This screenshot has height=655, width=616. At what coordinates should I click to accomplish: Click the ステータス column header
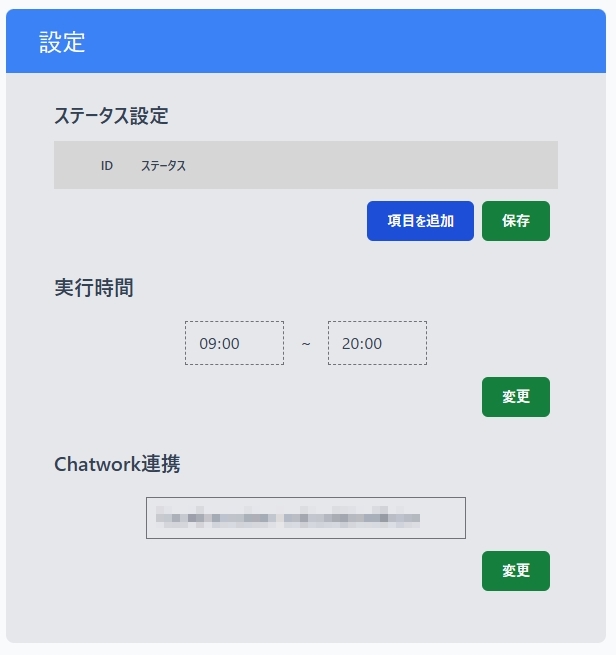point(163,166)
